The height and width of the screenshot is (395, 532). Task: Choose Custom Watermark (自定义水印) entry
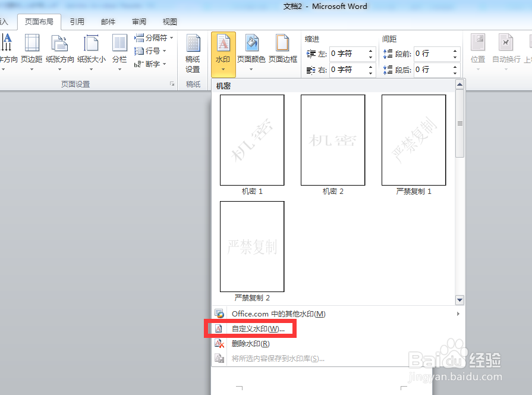coord(258,329)
